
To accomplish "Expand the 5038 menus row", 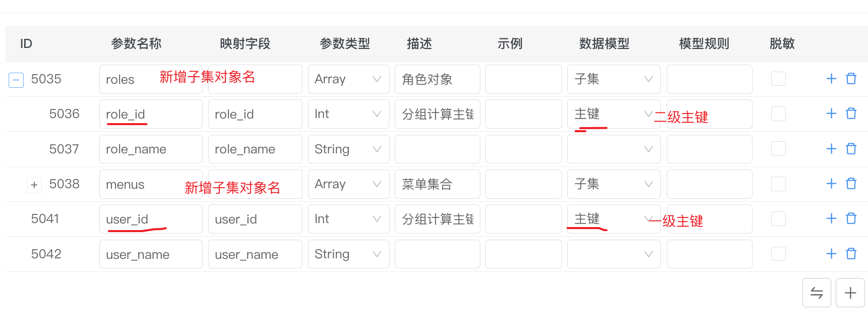I will pos(34,185).
